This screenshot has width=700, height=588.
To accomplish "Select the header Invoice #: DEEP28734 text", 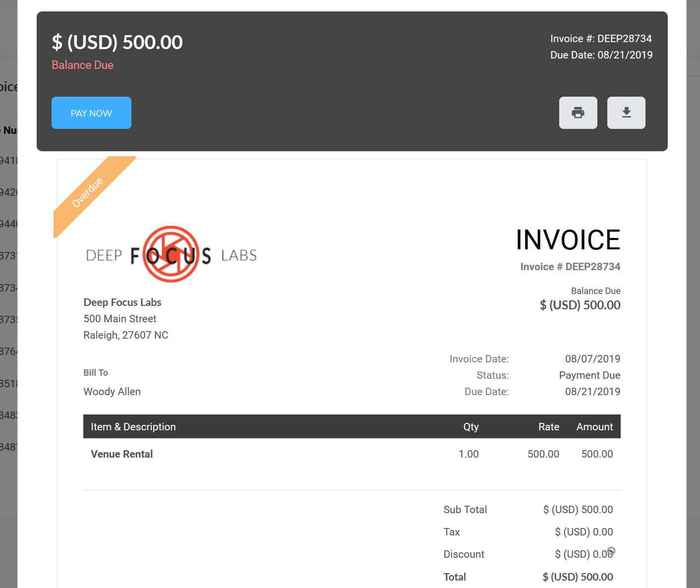I will click(x=601, y=39).
